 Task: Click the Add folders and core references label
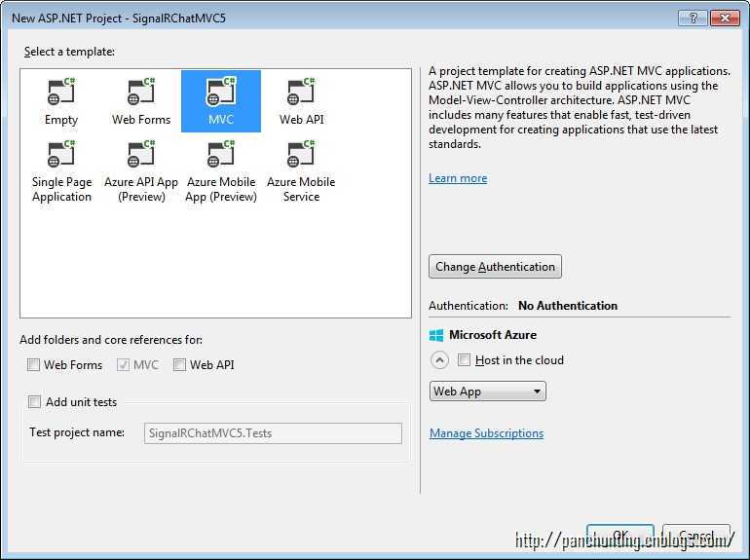111,340
